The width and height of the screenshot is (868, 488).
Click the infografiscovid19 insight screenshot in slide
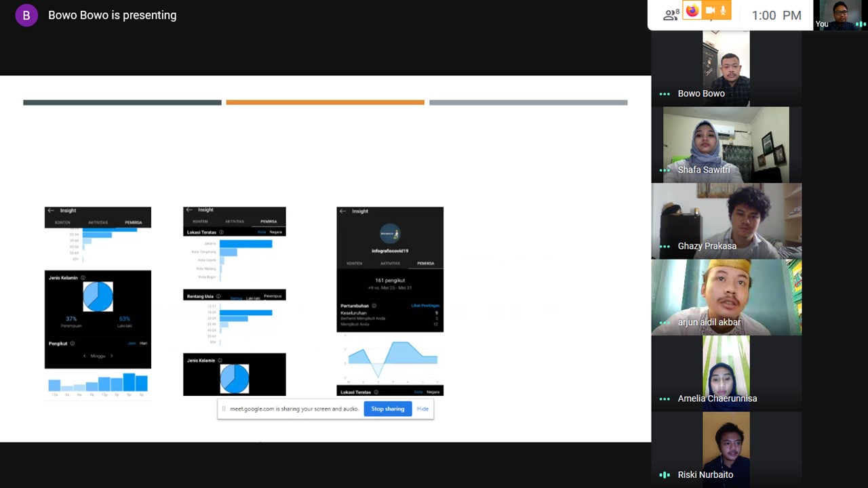coord(390,269)
